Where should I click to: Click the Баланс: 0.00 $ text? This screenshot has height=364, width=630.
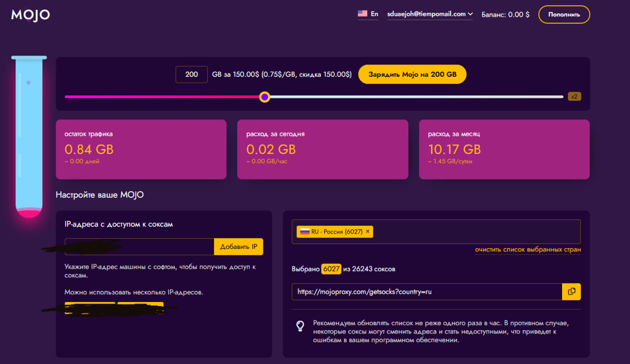505,15
